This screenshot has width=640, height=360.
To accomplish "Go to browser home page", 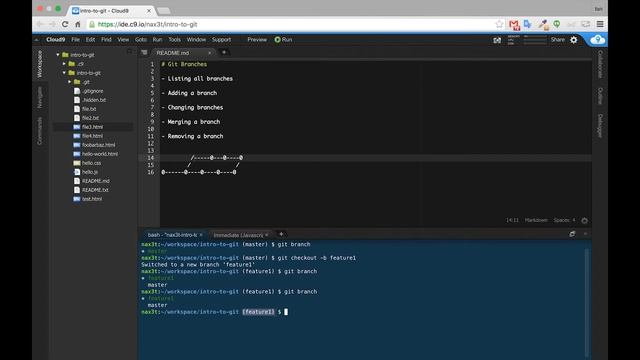I will pos(78,24).
